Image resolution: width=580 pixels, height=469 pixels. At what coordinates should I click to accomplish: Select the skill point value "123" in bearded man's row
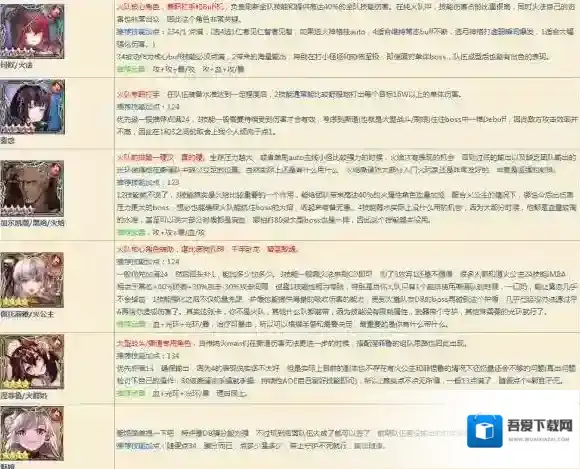pyautogui.click(x=173, y=182)
